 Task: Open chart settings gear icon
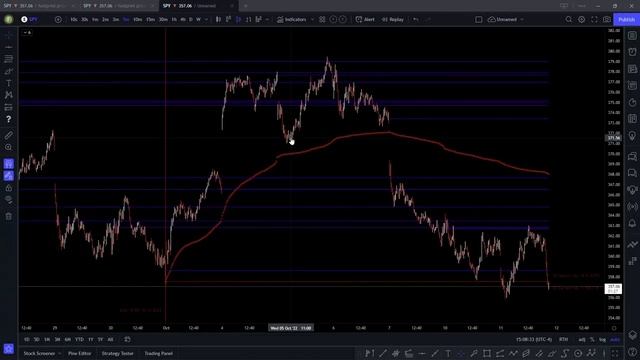tap(582, 19)
